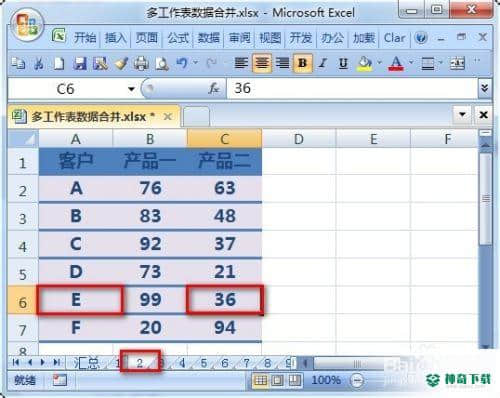Toggle center alignment button
This screenshot has height=398, width=500.
[262, 63]
